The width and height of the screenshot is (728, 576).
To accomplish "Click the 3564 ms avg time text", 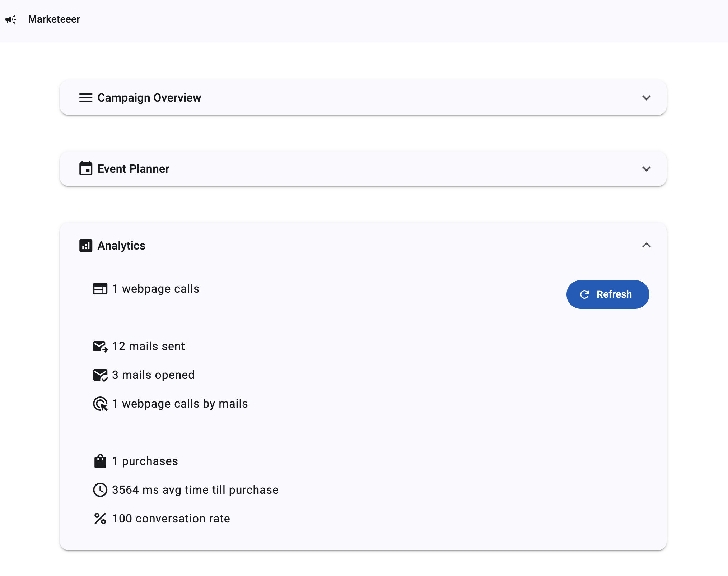I will coord(195,490).
